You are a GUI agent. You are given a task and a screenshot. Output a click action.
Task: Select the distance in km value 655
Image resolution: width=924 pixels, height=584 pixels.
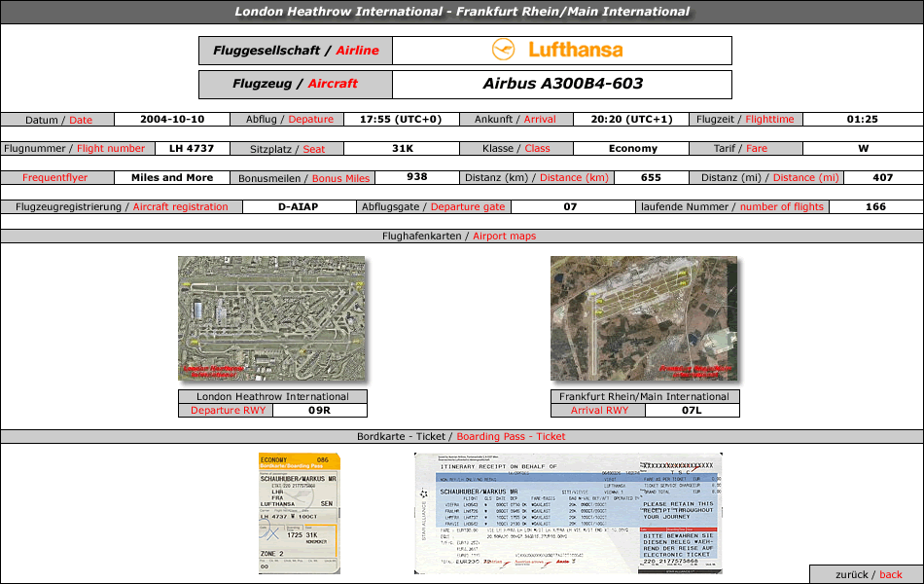(x=651, y=177)
